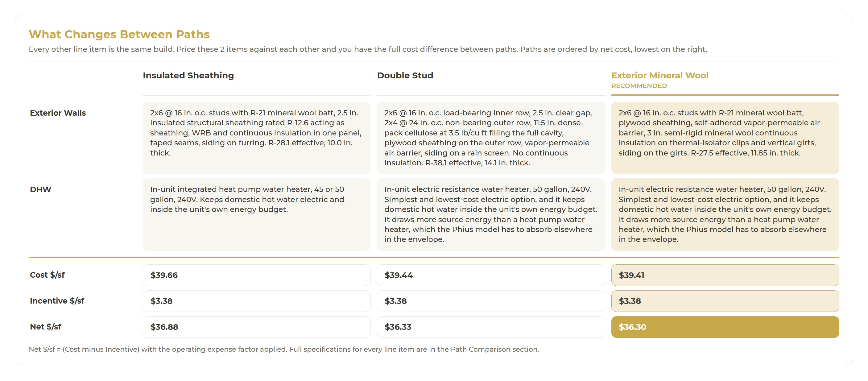Click the $3.38 incentive under Insulated Sheathing
Viewport: 868px width, 381px height.
click(256, 301)
